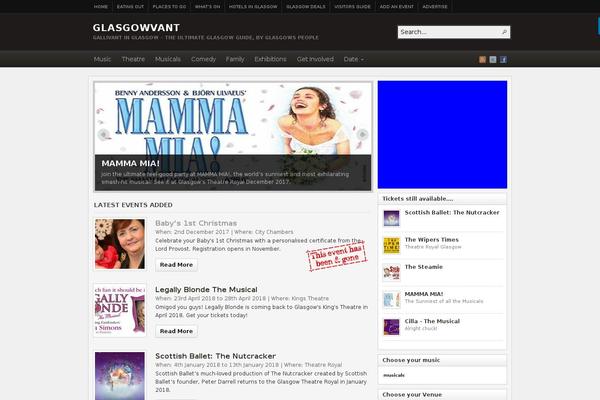
Task: Open the Exhibitions category
Action: (x=270, y=59)
